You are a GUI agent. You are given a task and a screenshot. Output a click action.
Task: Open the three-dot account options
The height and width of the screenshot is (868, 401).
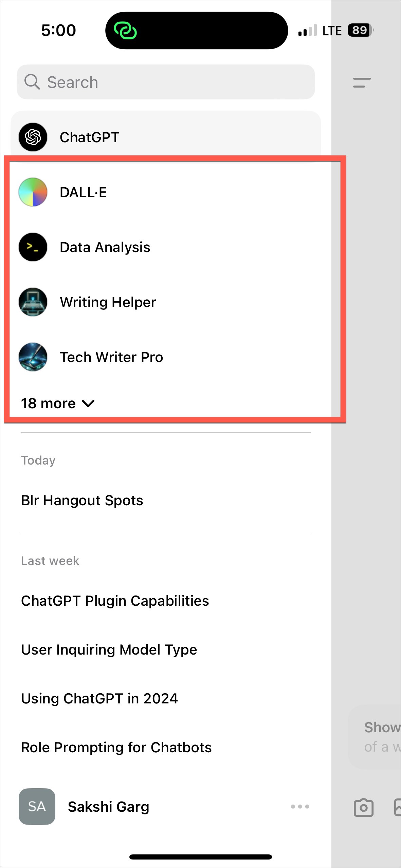(300, 807)
